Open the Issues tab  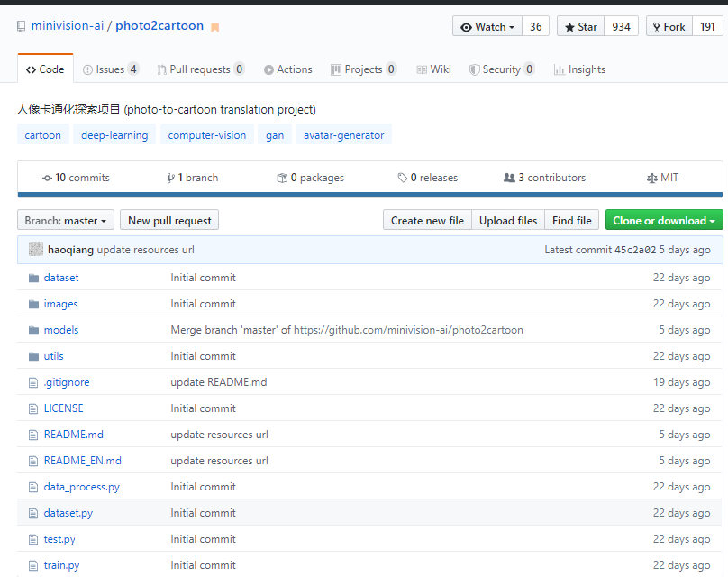pos(111,69)
